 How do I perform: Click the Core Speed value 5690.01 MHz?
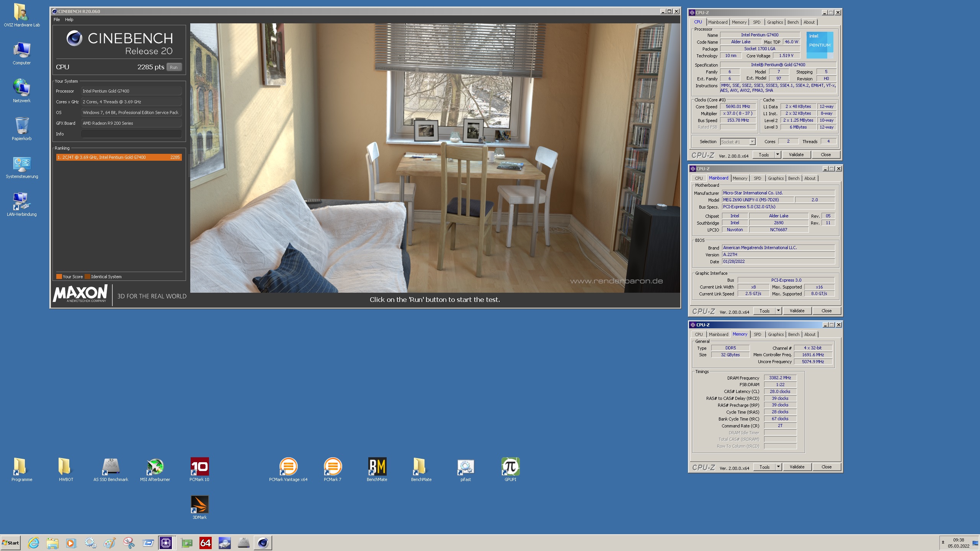coord(738,107)
